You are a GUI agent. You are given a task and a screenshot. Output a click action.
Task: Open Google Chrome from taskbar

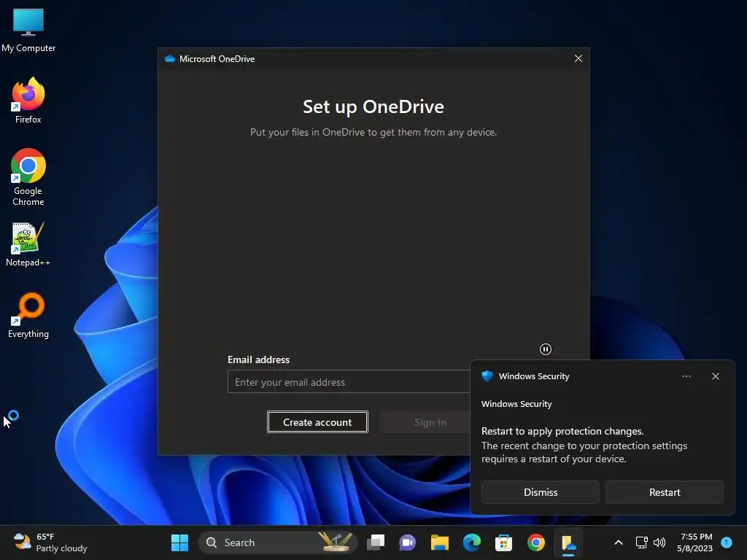[536, 542]
